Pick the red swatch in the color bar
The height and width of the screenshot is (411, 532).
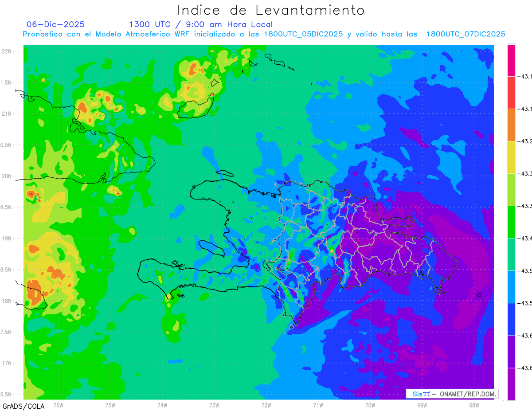511,93
